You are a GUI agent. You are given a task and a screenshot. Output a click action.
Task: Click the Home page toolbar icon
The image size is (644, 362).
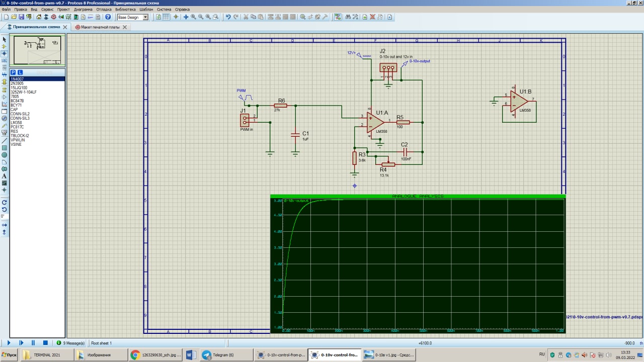click(39, 17)
